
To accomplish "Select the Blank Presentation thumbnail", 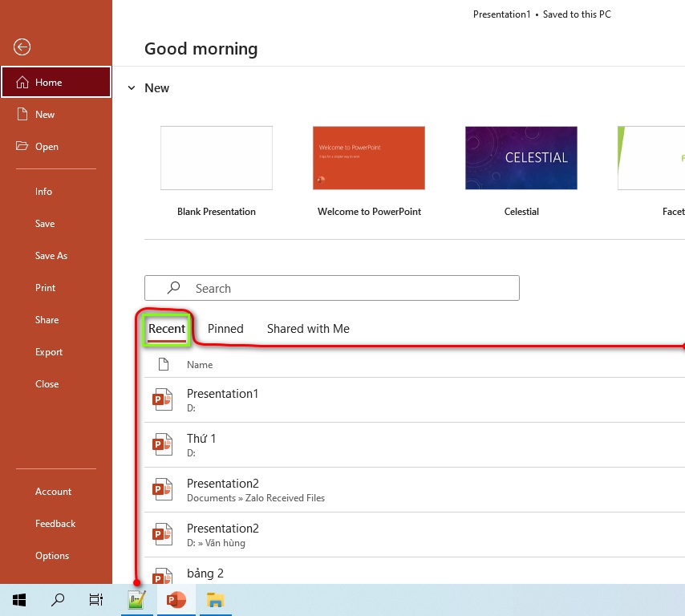I will [x=217, y=158].
